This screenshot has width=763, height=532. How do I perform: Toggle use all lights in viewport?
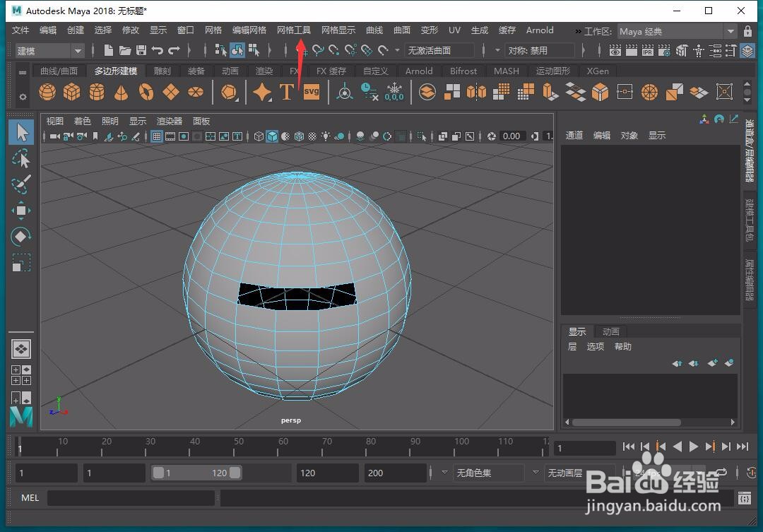[x=325, y=136]
